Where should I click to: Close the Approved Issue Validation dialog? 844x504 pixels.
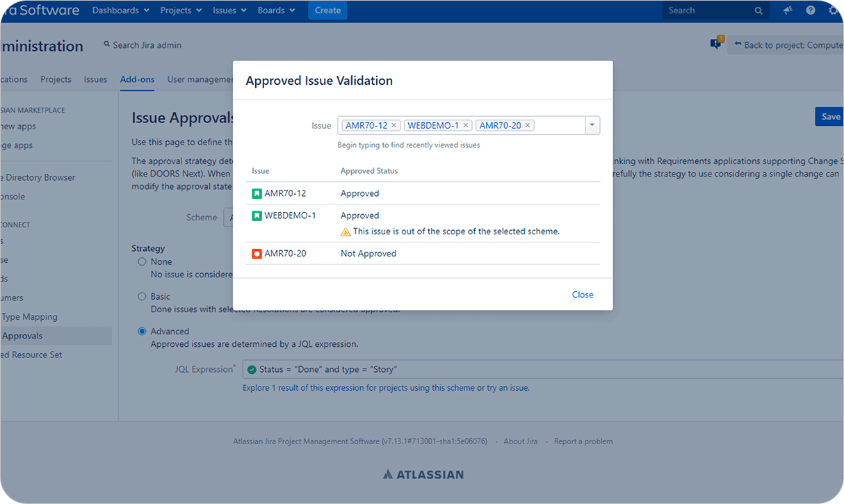(583, 295)
